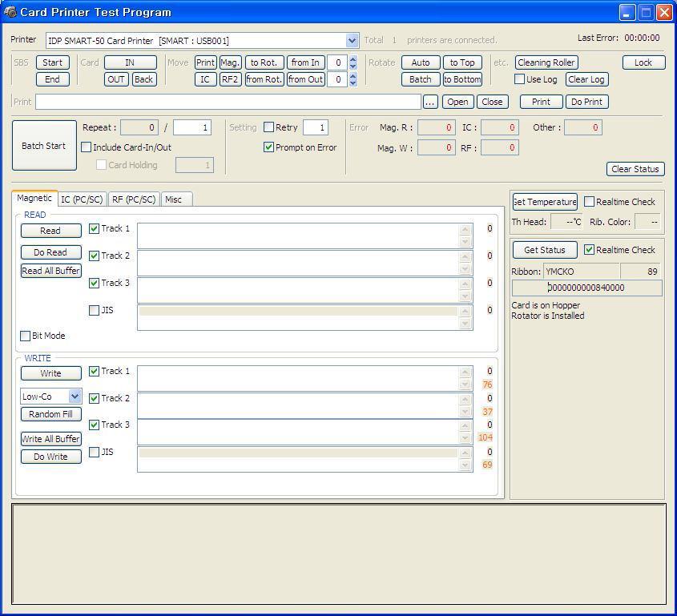Viewport: 677px width, 616px height.
Task: Uncheck Prompt on Error
Action: [x=268, y=147]
